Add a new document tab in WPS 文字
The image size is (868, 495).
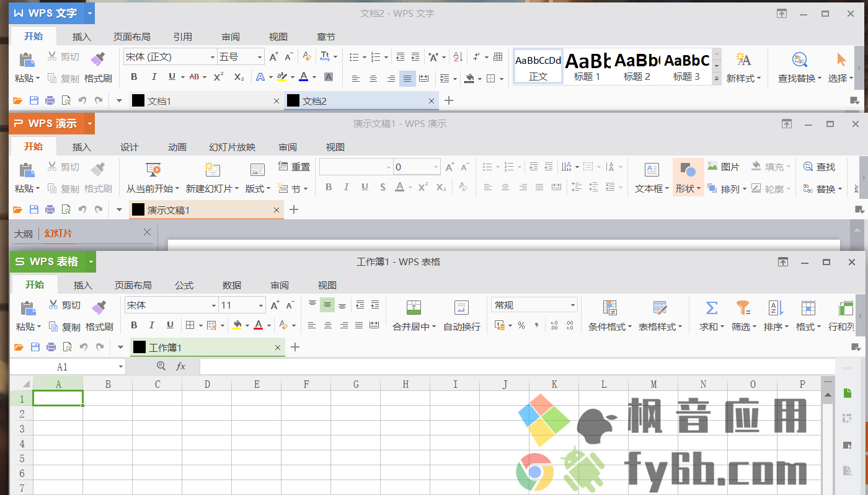pyautogui.click(x=449, y=100)
